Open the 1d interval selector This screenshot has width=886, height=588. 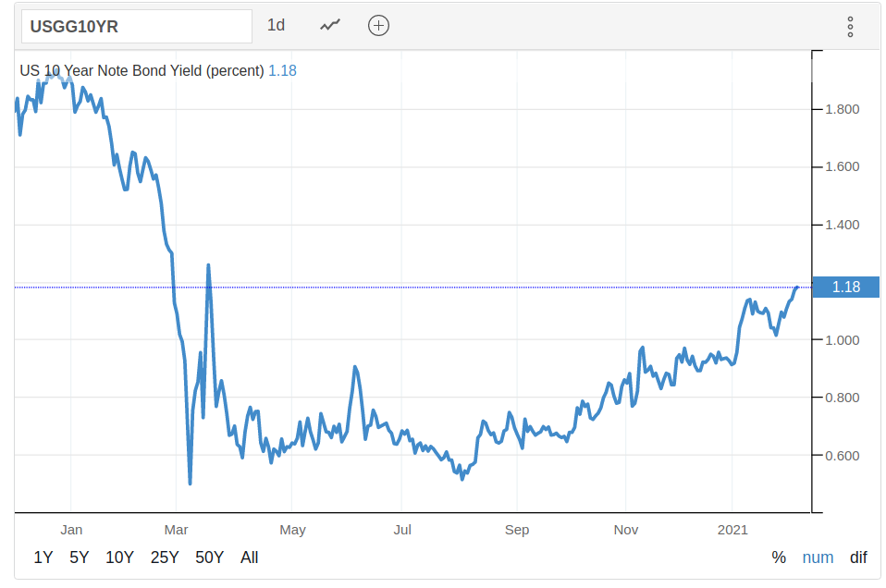276,25
